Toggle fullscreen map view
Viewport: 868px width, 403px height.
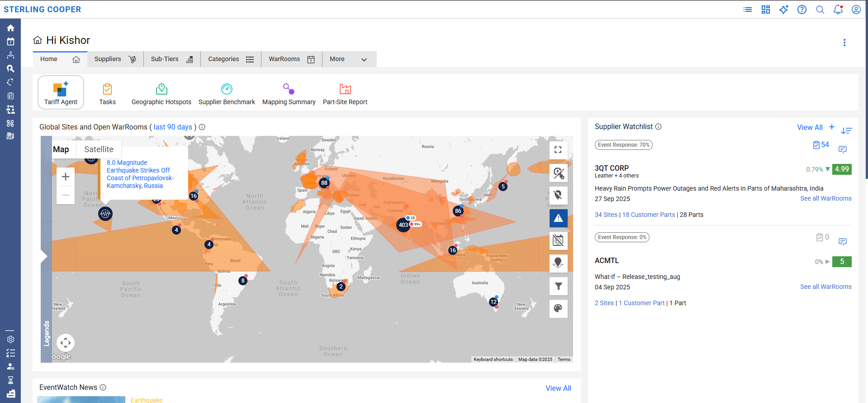558,150
